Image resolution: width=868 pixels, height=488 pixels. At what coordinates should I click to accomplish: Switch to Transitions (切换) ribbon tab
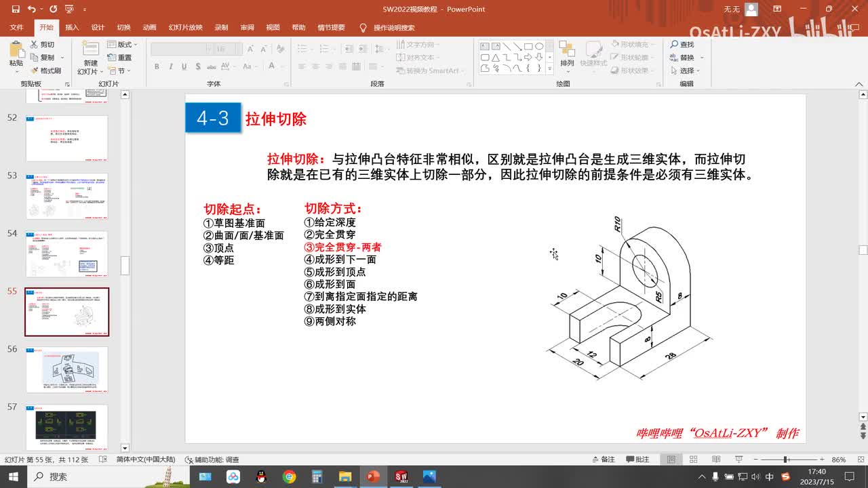[123, 28]
